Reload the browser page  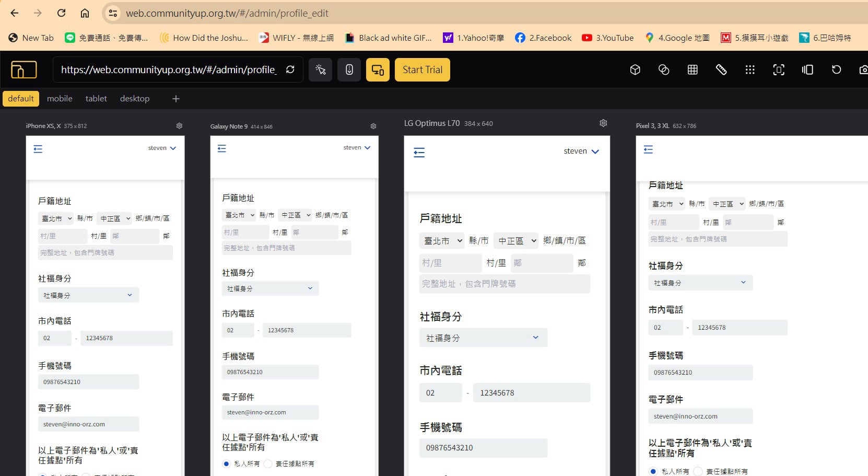tap(61, 13)
